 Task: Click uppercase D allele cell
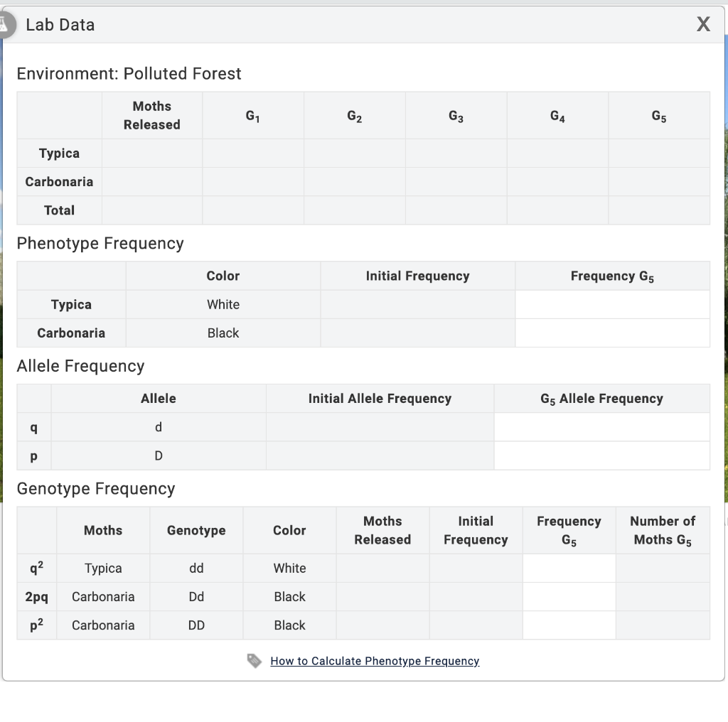point(159,456)
